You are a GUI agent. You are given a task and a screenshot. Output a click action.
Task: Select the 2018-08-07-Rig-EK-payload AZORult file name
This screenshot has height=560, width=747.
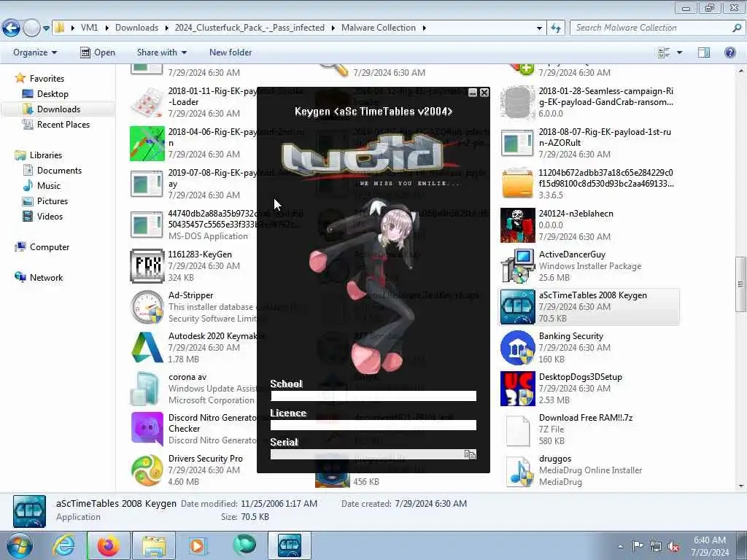click(605, 137)
